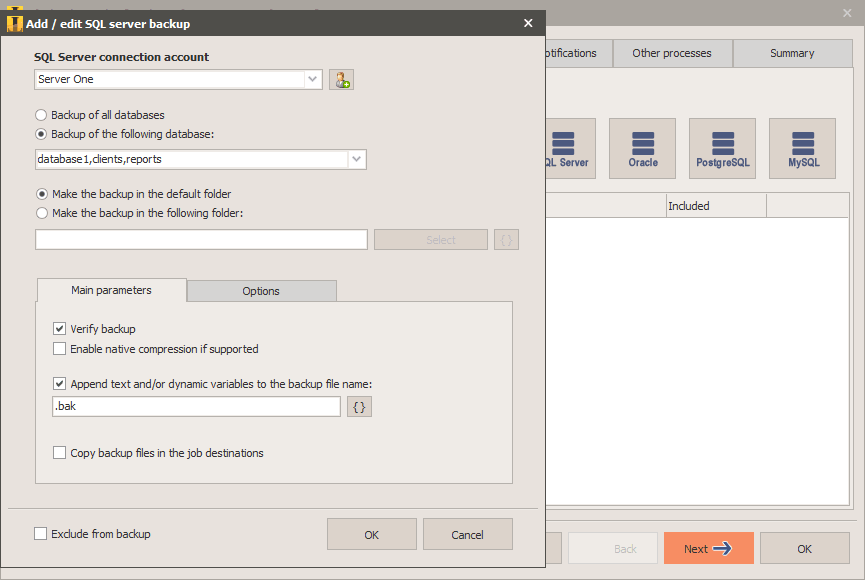The width and height of the screenshot is (865, 580).
Task: Go to the Summary tab
Action: [791, 53]
